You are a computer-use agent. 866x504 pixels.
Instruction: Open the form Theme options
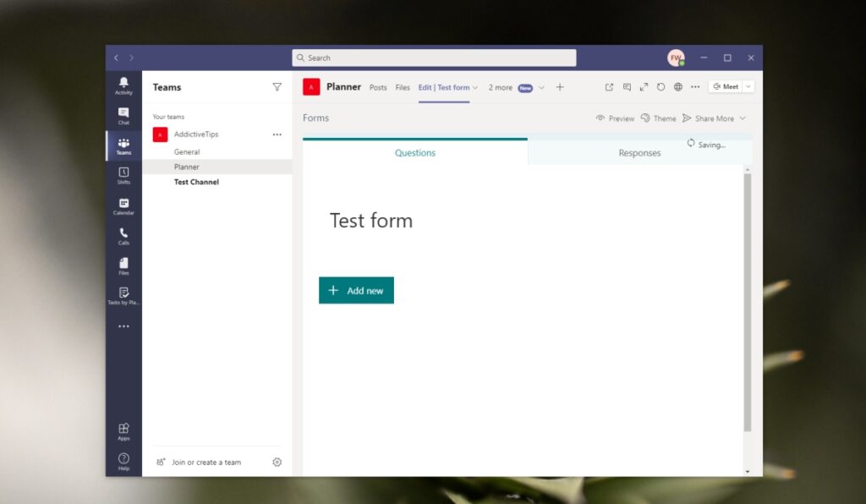[x=658, y=118]
